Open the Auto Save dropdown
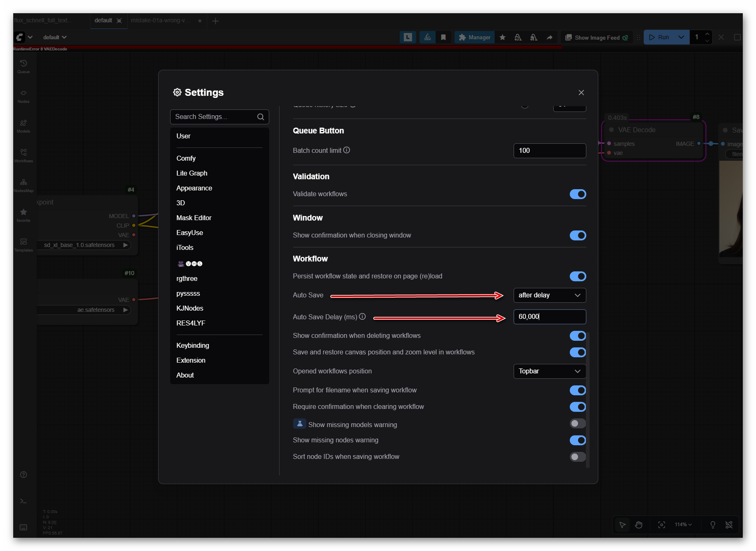The image size is (756, 551). tap(550, 295)
